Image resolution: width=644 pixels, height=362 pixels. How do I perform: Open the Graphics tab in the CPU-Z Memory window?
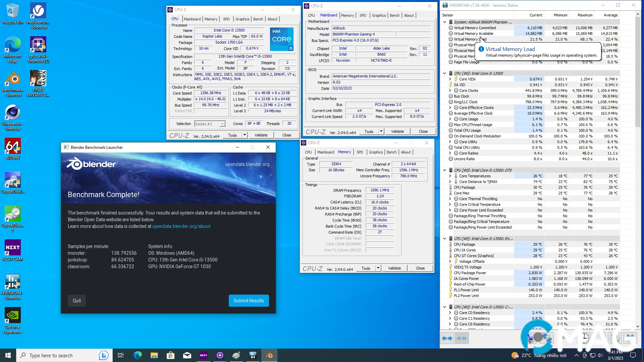(x=376, y=152)
